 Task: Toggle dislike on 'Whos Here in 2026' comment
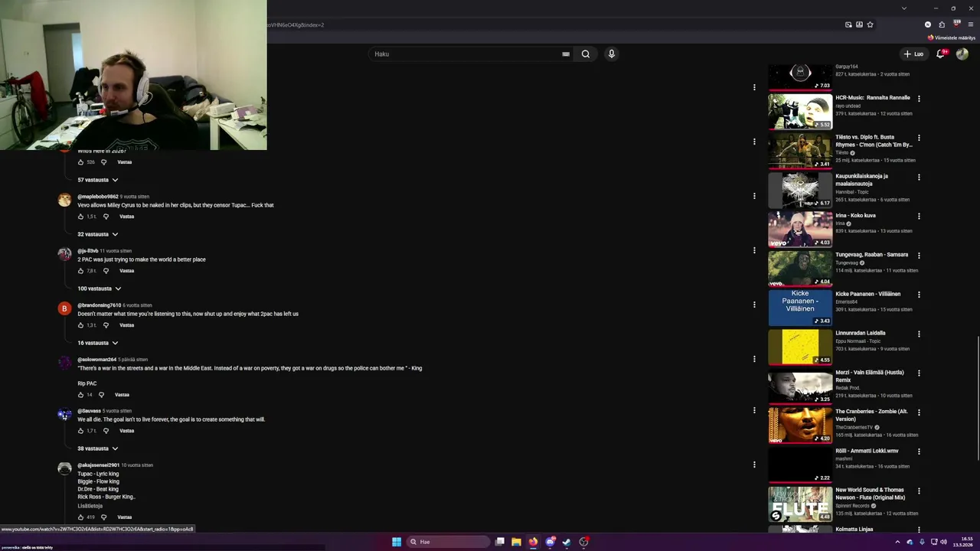tap(103, 162)
